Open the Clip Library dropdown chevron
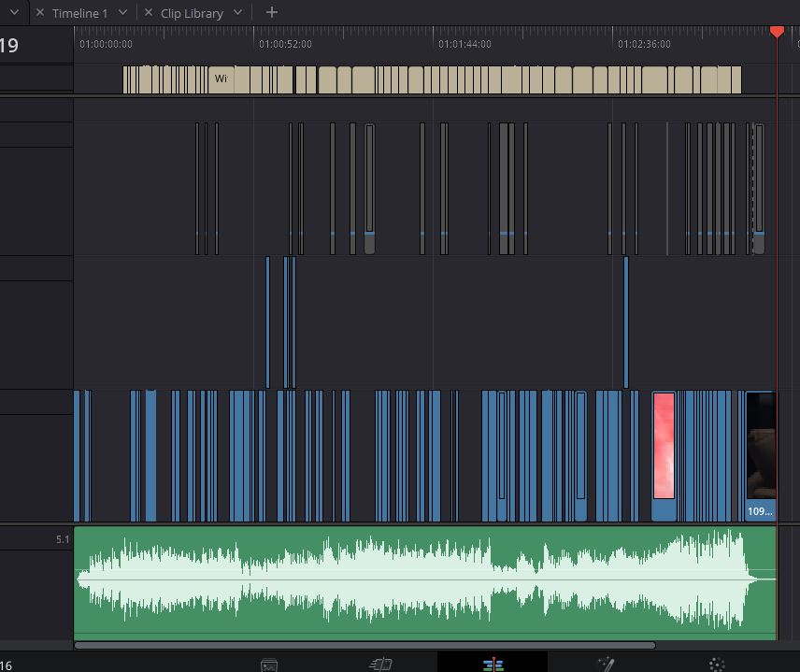The image size is (800, 672). [x=237, y=12]
